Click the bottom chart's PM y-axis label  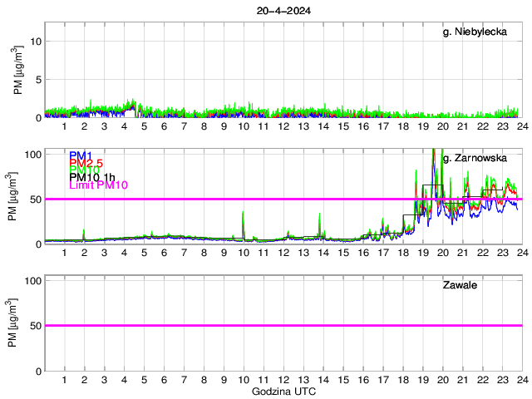pyautogui.click(x=19, y=323)
